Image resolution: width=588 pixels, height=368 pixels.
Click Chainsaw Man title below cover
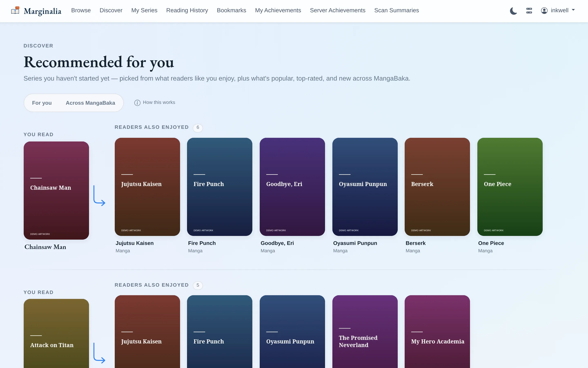click(45, 247)
